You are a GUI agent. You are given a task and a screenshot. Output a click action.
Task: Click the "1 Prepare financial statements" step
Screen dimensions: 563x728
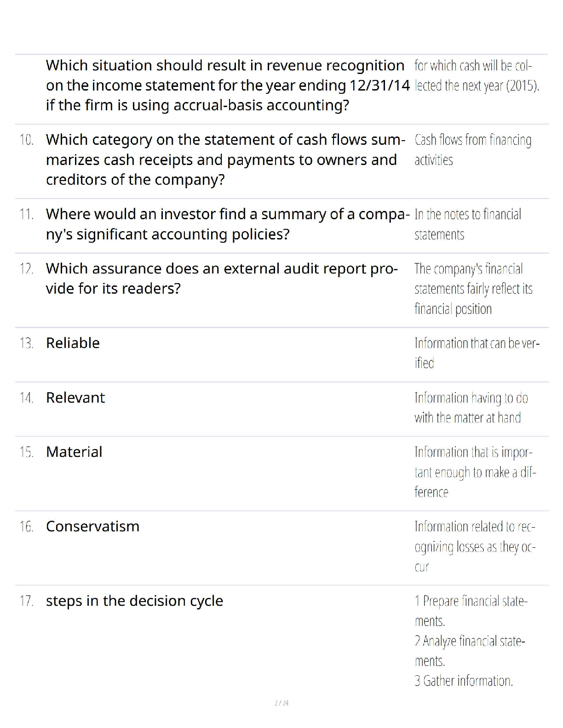(471, 610)
